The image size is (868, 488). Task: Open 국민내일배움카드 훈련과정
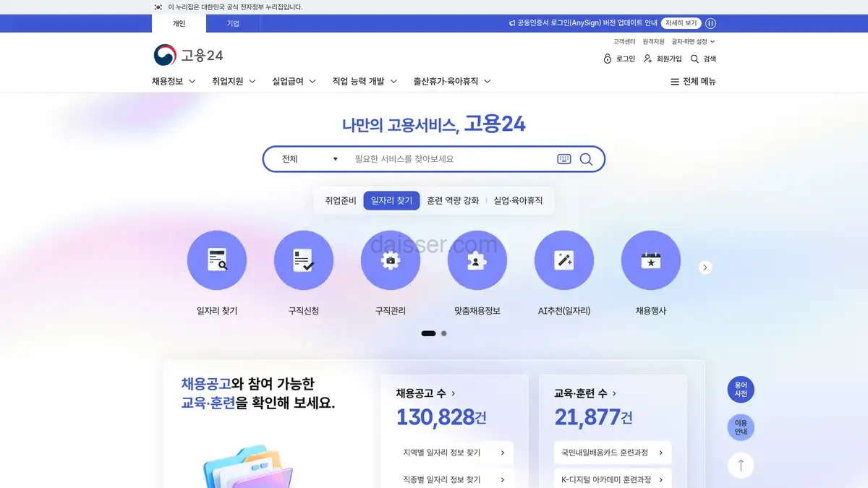613,453
